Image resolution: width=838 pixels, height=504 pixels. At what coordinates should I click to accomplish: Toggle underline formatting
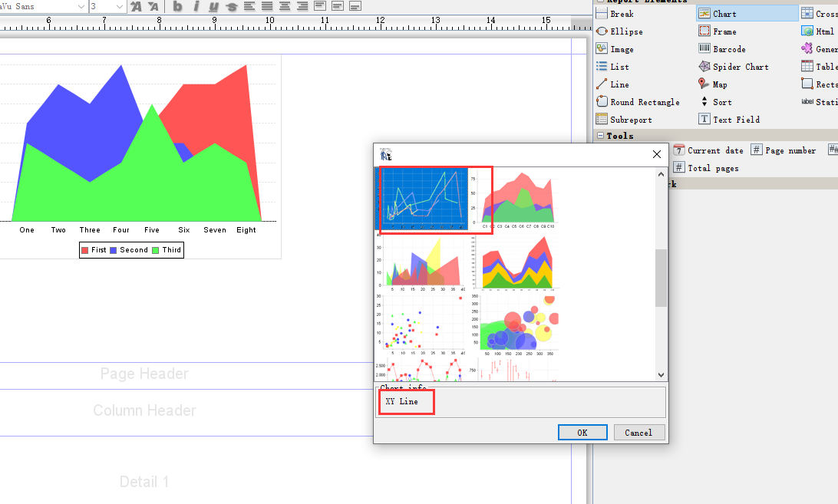click(x=214, y=6)
